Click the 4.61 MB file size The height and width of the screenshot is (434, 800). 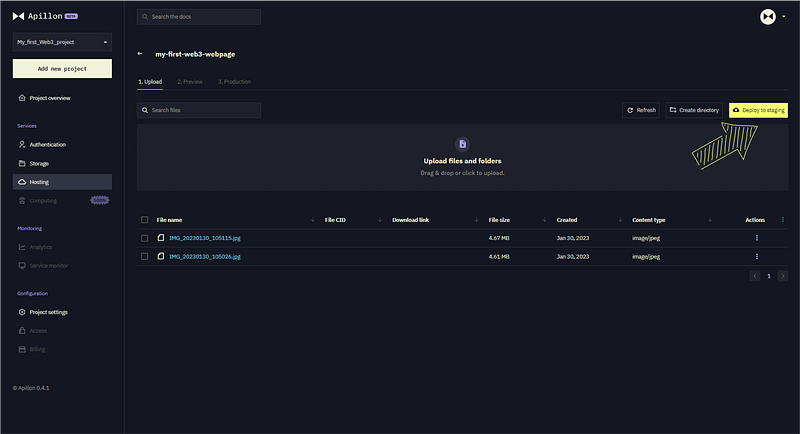point(499,257)
